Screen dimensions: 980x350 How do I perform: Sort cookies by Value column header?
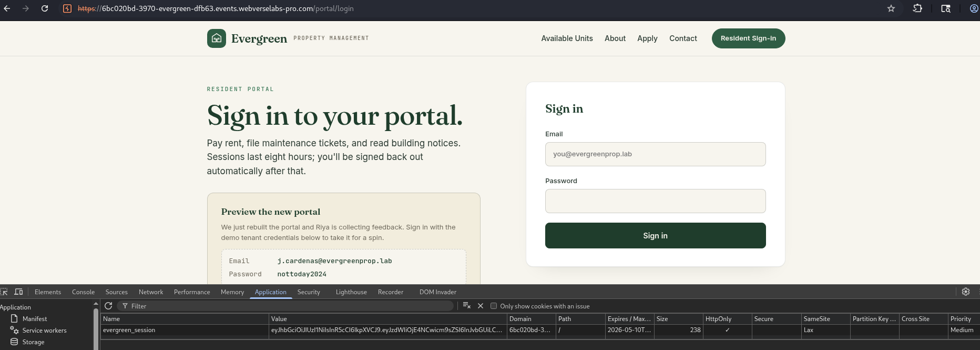click(x=387, y=319)
